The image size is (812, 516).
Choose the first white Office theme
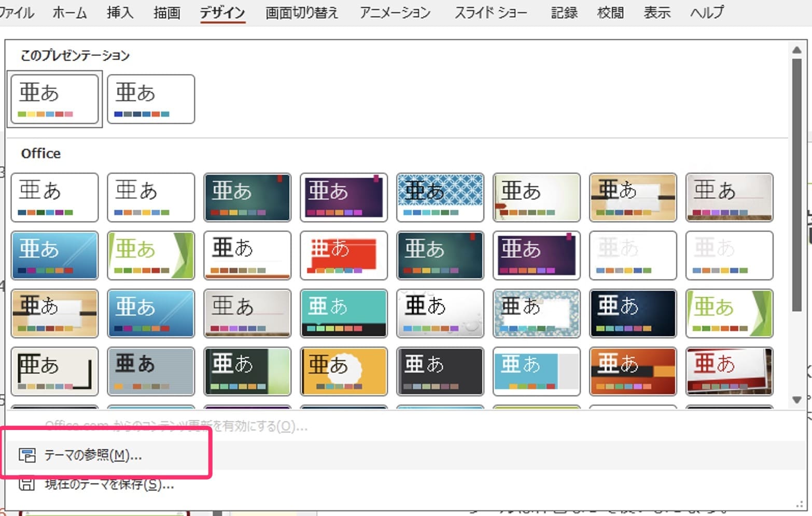tap(54, 197)
